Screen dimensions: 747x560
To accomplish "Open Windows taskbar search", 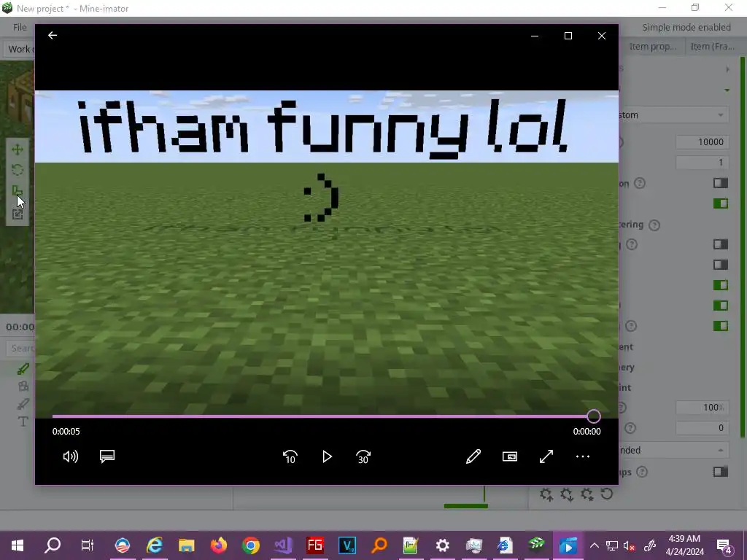I will [x=53, y=545].
